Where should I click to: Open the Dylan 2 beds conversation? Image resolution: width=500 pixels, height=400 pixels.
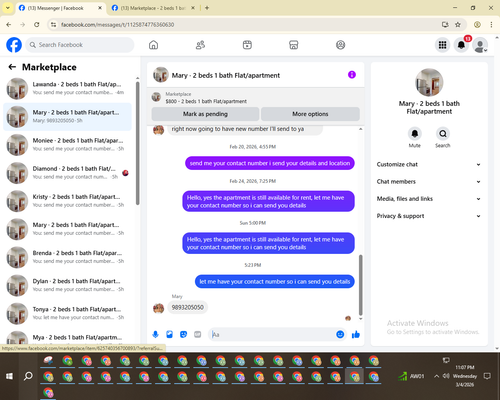(68, 285)
